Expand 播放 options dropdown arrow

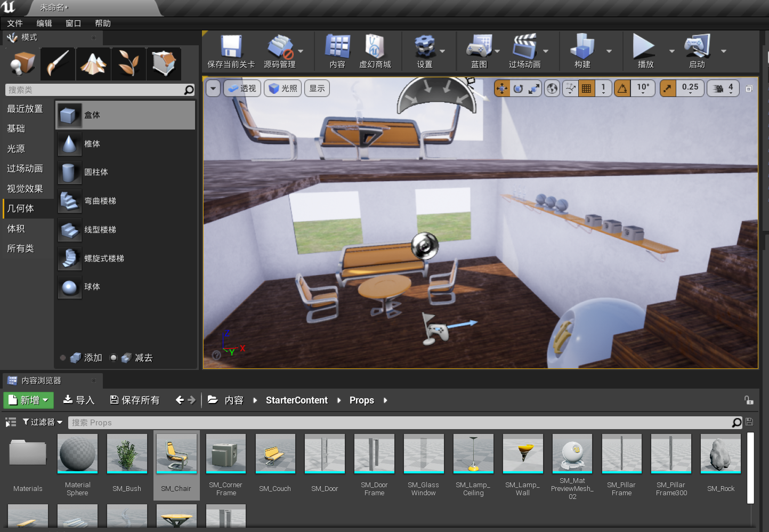pyautogui.click(x=671, y=51)
